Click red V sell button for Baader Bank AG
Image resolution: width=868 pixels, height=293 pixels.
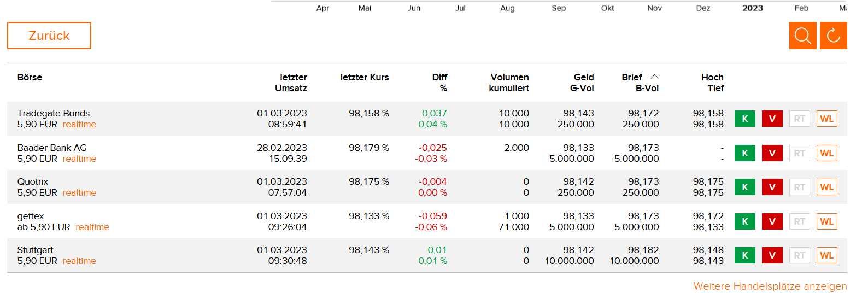772,153
